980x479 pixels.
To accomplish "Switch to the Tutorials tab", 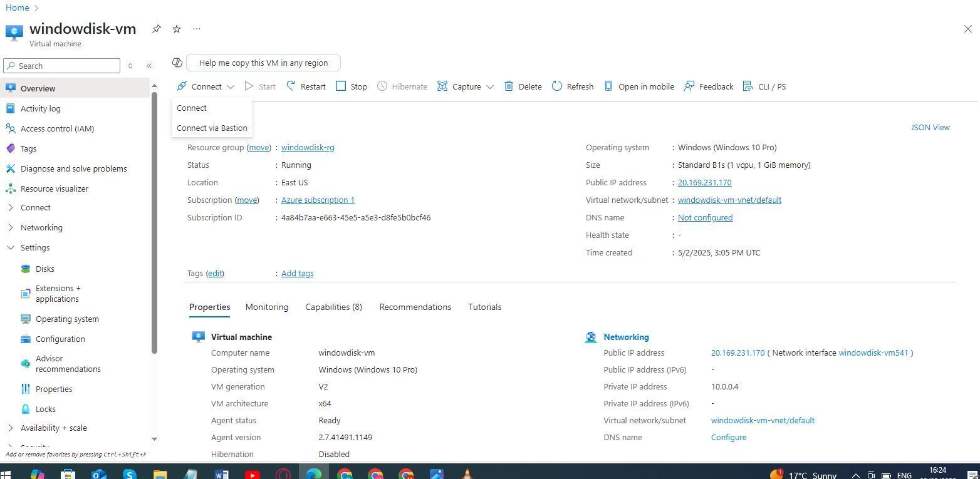I will [484, 307].
